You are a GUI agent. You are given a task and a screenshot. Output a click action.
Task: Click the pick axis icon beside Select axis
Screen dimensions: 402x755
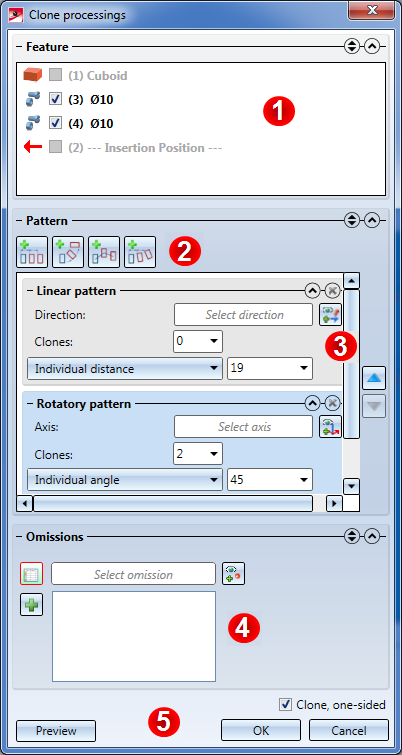[330, 427]
